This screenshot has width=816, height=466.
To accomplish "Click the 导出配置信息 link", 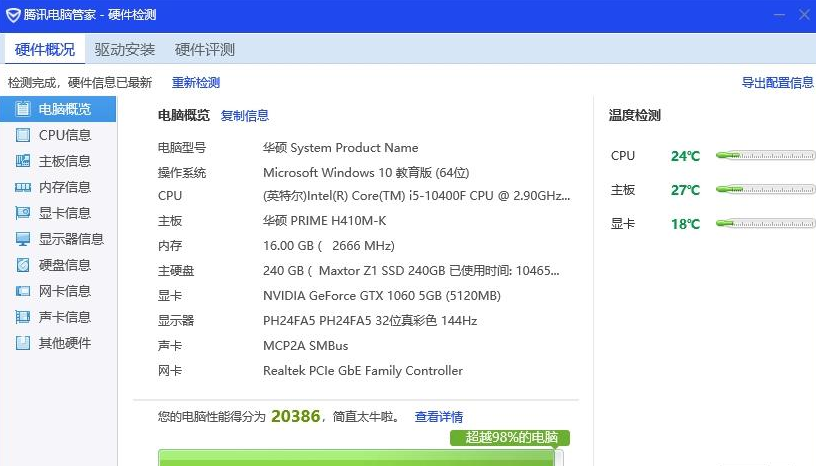I will 777,83.
